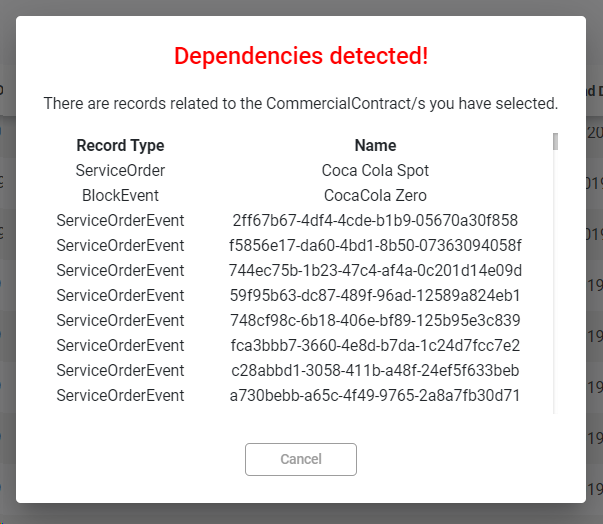This screenshot has height=524, width=603.
Task: Select the CocaCola Zero record name
Action: tap(375, 195)
